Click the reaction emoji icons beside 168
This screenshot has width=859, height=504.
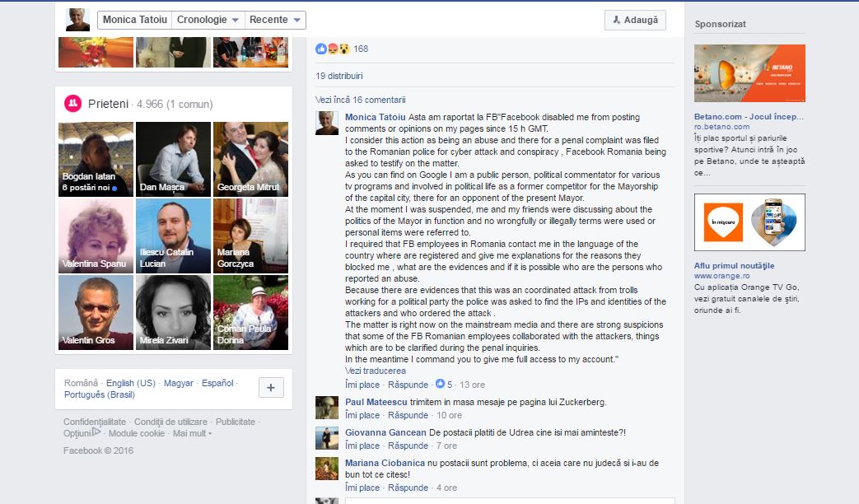(333, 49)
